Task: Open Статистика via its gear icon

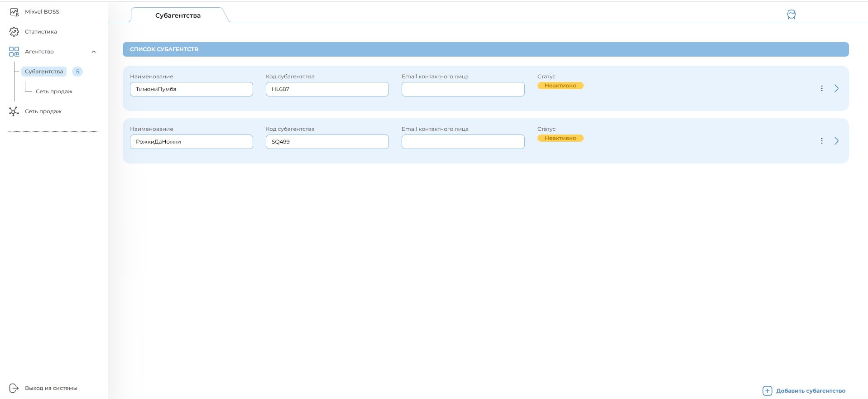Action: tap(14, 32)
